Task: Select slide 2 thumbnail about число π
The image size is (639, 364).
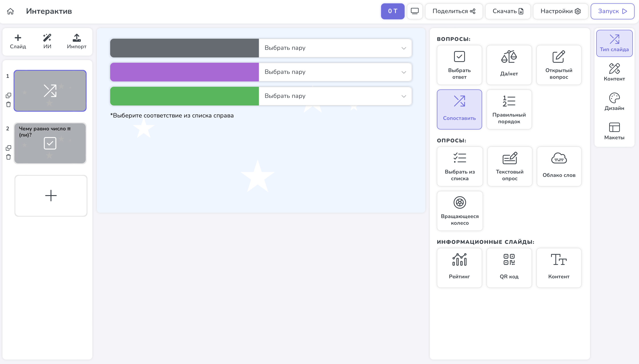Action: 50,143
